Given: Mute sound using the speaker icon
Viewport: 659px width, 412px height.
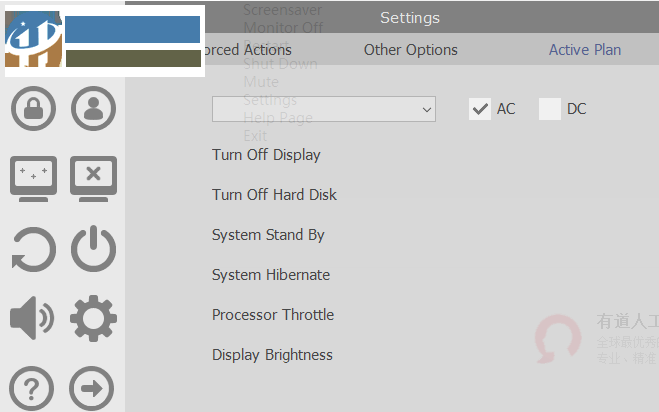Looking at the screenshot, I should (33, 319).
